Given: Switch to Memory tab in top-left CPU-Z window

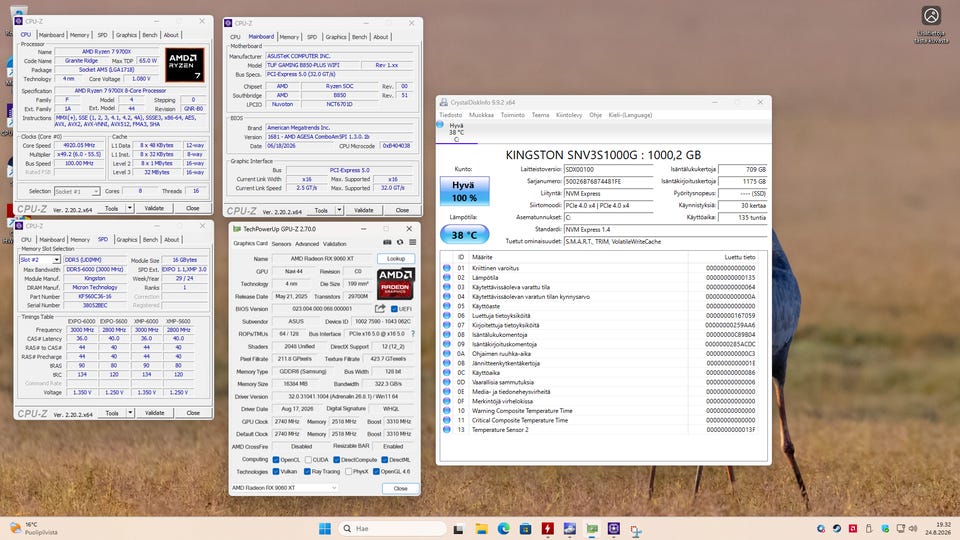Looking at the screenshot, I should (80, 35).
